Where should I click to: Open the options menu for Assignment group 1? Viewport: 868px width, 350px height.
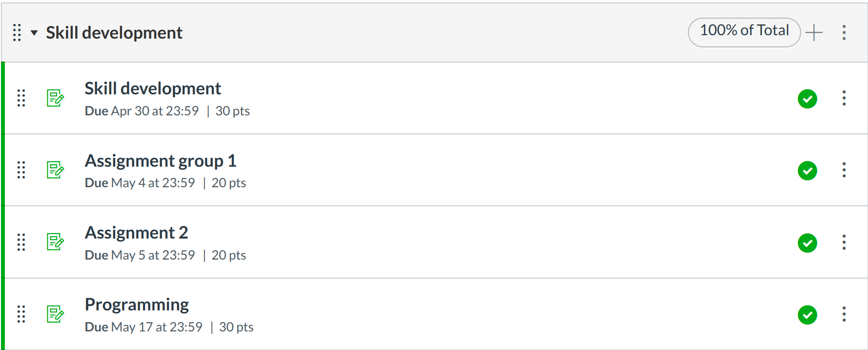point(844,171)
